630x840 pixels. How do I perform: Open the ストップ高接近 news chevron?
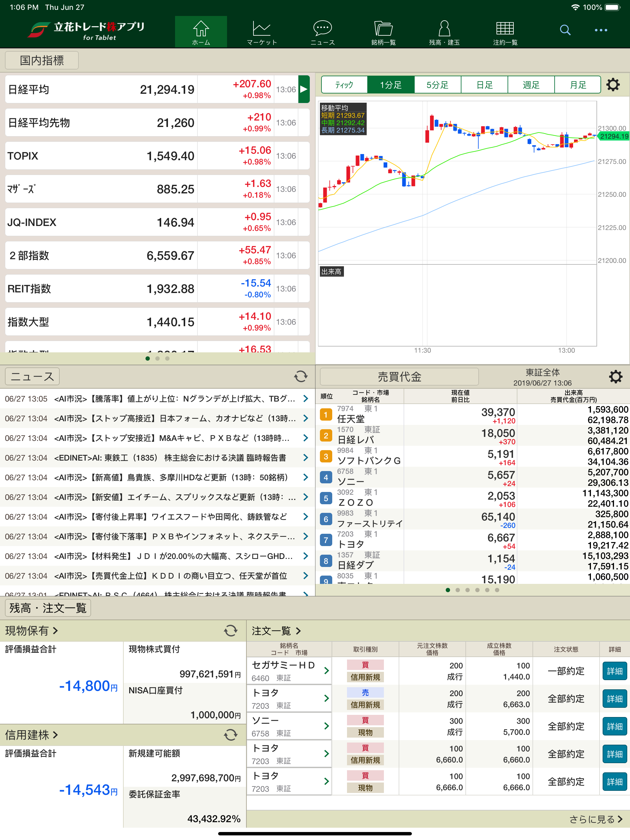305,418
